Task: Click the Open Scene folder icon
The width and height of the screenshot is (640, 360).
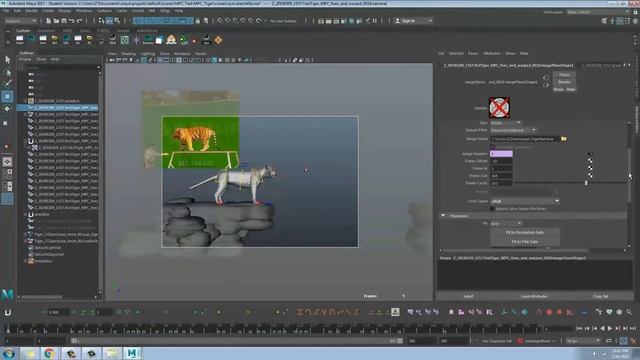Action: tap(56, 21)
